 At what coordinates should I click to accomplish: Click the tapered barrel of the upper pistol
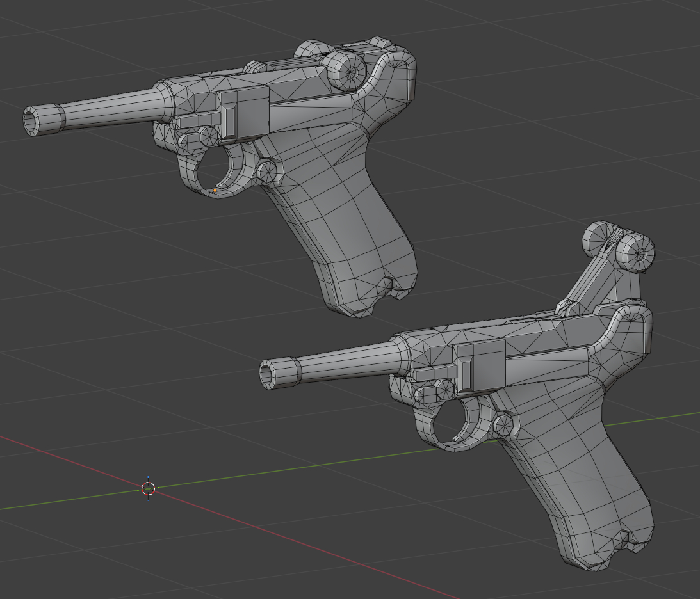pyautogui.click(x=109, y=109)
